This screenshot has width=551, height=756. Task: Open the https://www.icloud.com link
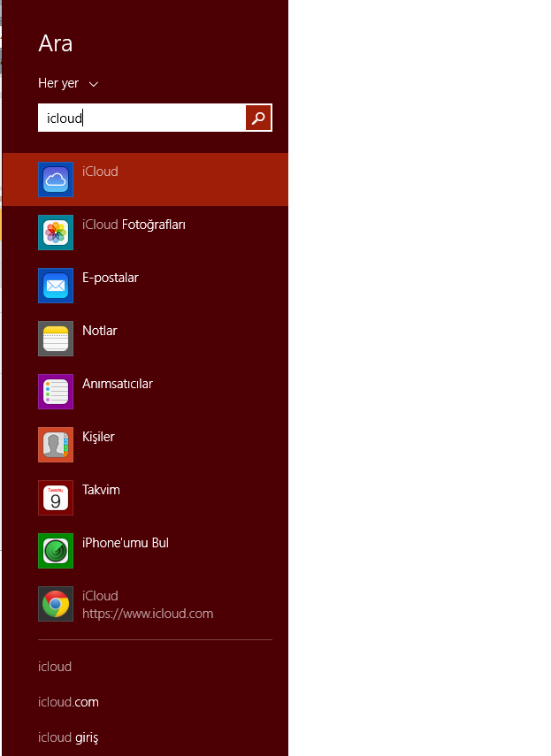pyautogui.click(x=148, y=614)
